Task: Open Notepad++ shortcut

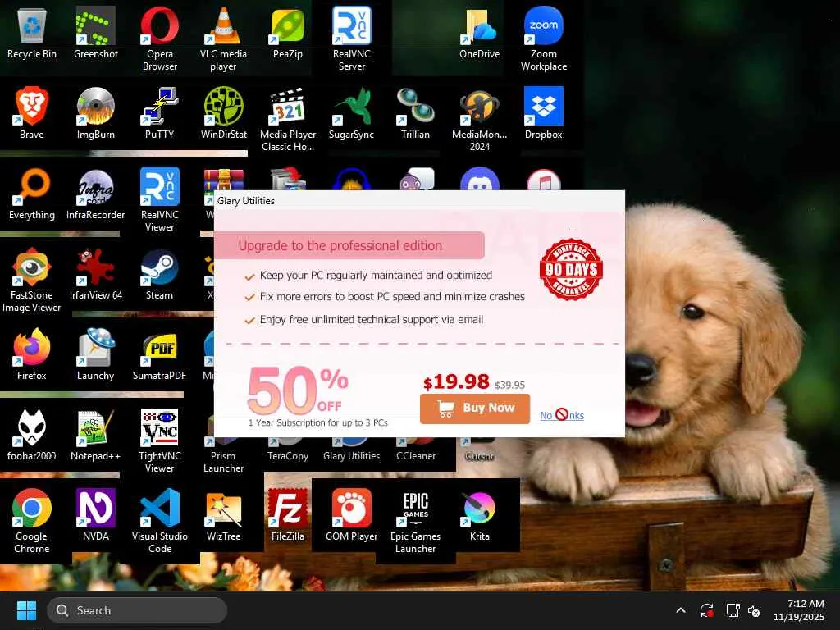Action: [95, 434]
